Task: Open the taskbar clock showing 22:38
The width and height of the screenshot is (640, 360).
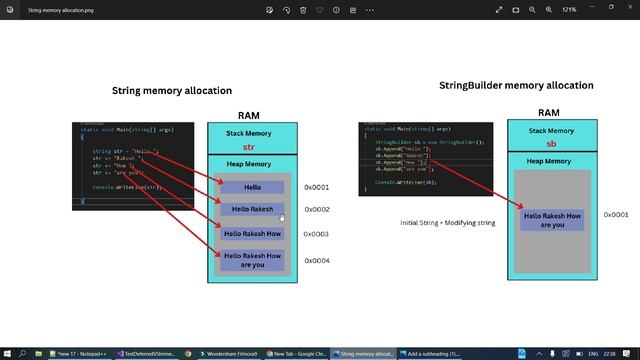Action: (609, 354)
